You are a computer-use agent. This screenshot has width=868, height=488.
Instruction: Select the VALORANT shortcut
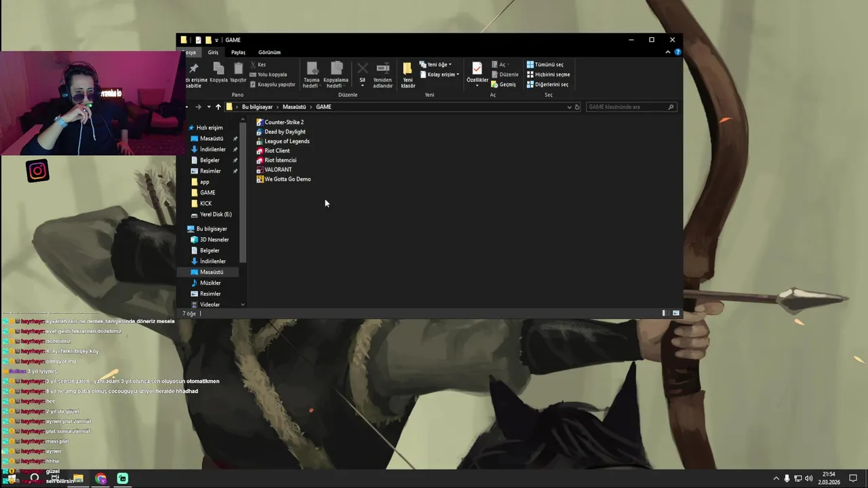pos(274,169)
